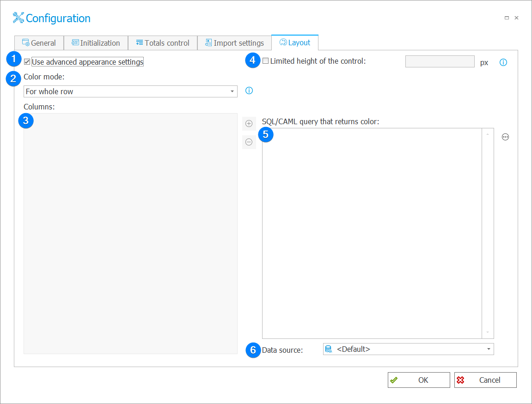Open the Color mode dropdown
Image resolution: width=532 pixels, height=404 pixels.
[131, 91]
